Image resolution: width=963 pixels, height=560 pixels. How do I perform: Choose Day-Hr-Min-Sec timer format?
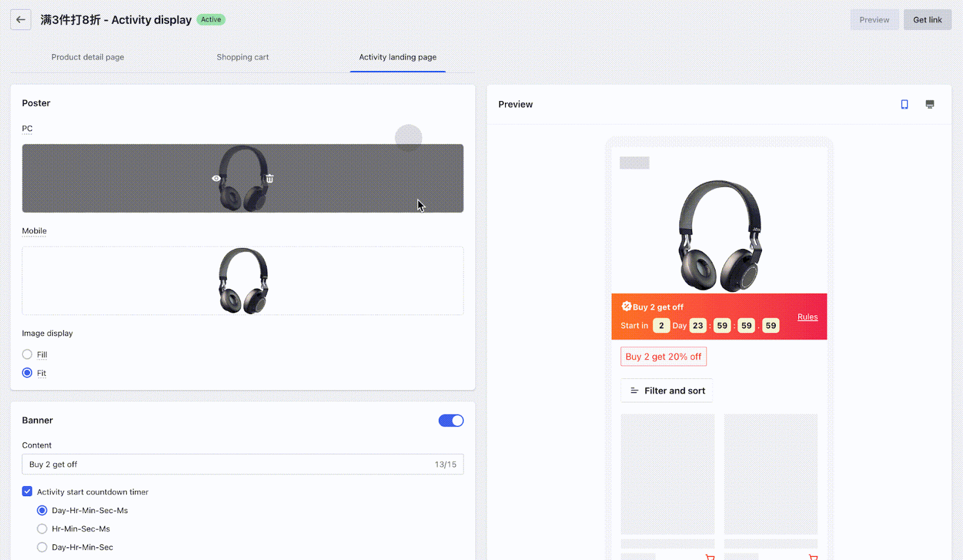(42, 547)
